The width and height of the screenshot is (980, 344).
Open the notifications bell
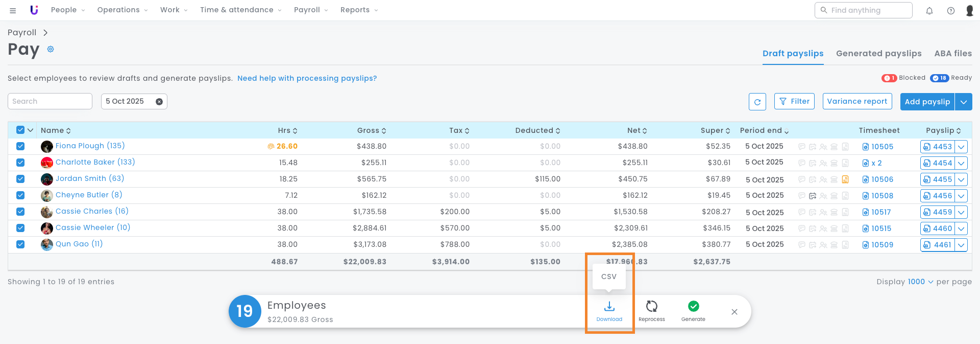pos(929,11)
